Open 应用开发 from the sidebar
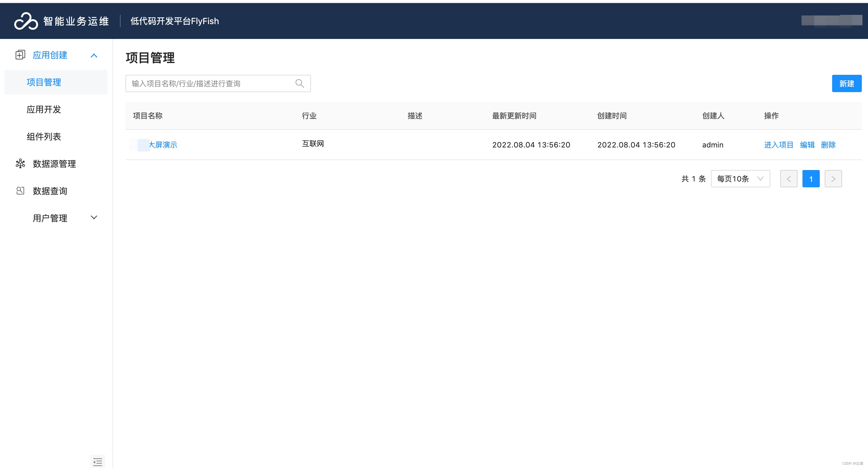 [x=44, y=109]
